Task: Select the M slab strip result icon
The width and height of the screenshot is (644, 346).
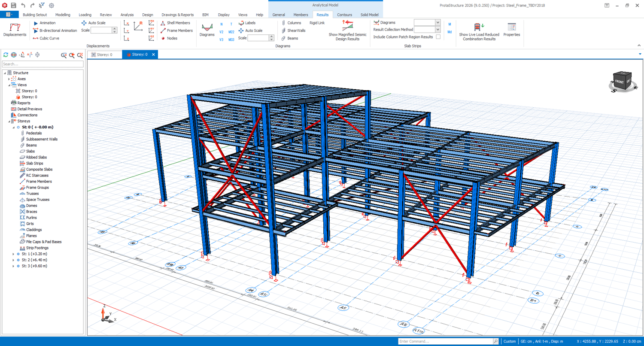Action: pyautogui.click(x=450, y=24)
